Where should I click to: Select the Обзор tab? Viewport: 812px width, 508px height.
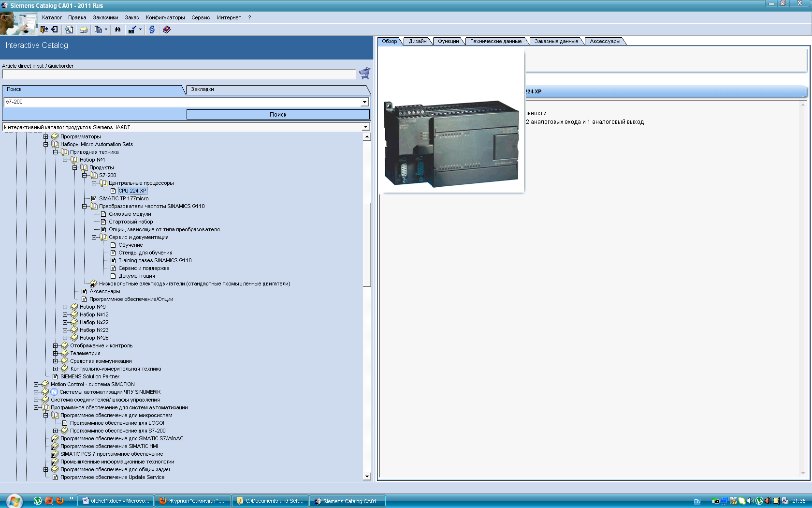point(390,41)
